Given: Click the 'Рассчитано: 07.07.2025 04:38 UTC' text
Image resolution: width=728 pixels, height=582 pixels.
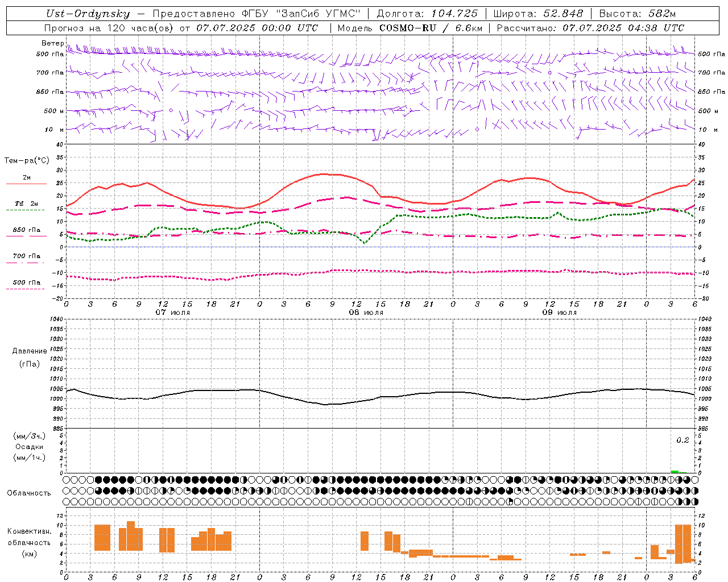Looking at the screenshot, I should tap(590, 28).
